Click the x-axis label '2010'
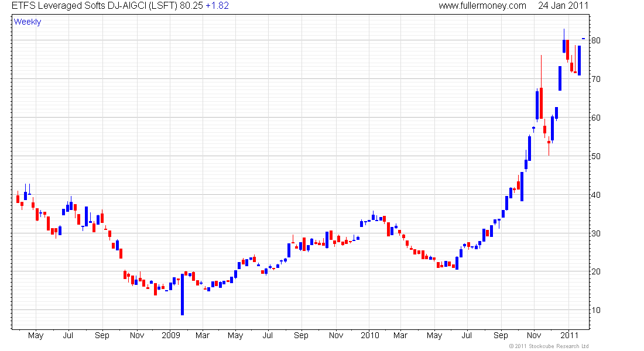 [369, 335]
